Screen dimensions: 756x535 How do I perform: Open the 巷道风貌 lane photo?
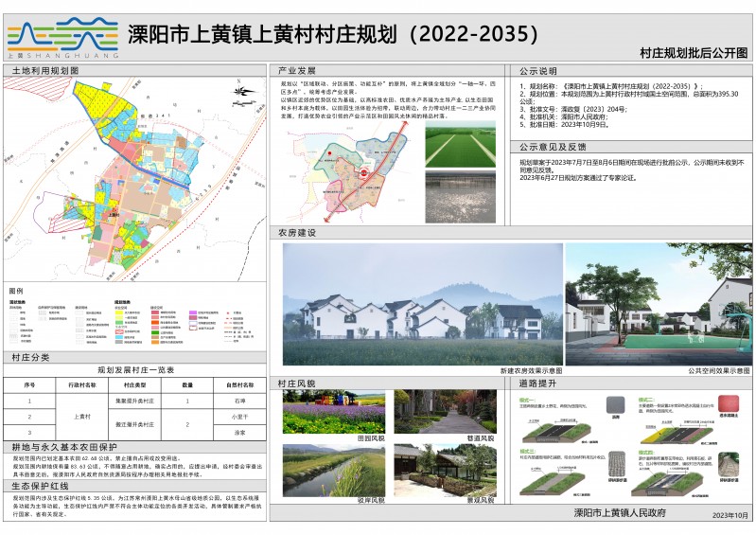(x=445, y=412)
